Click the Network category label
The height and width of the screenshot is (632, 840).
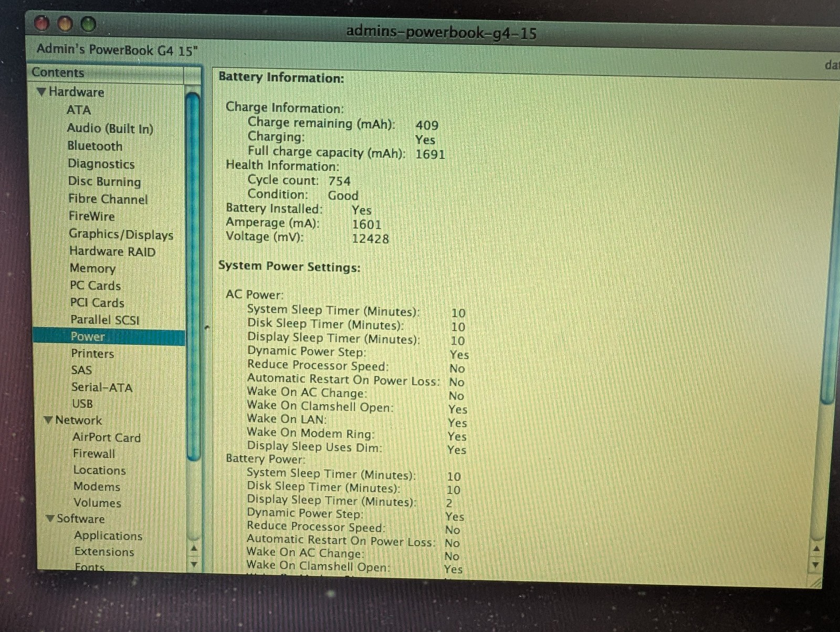(x=79, y=420)
